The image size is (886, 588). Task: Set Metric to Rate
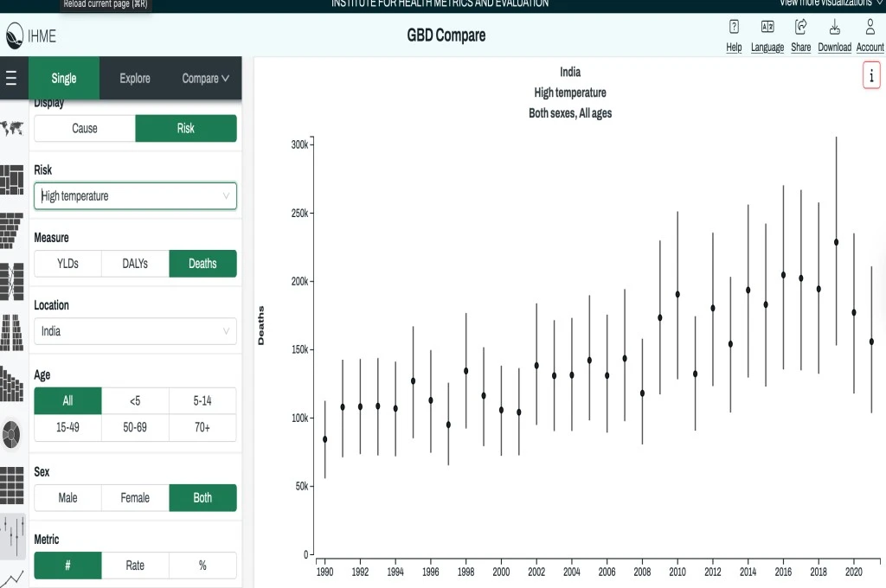click(135, 566)
